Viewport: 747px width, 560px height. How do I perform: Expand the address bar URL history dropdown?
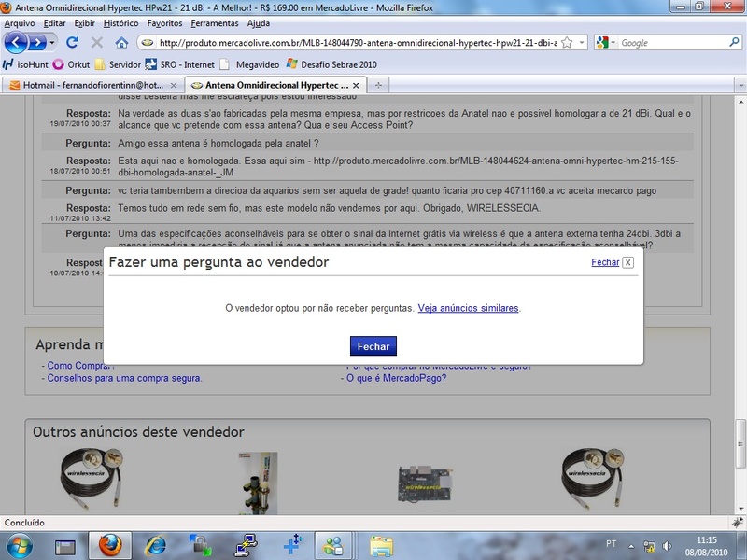(x=582, y=43)
